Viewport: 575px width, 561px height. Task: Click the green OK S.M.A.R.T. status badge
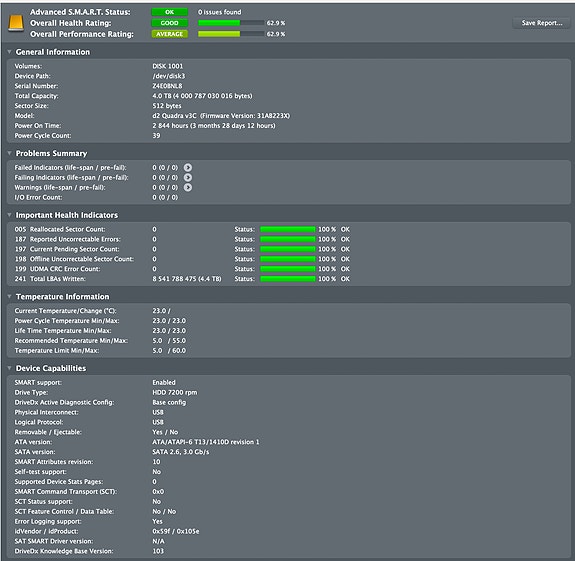169,12
